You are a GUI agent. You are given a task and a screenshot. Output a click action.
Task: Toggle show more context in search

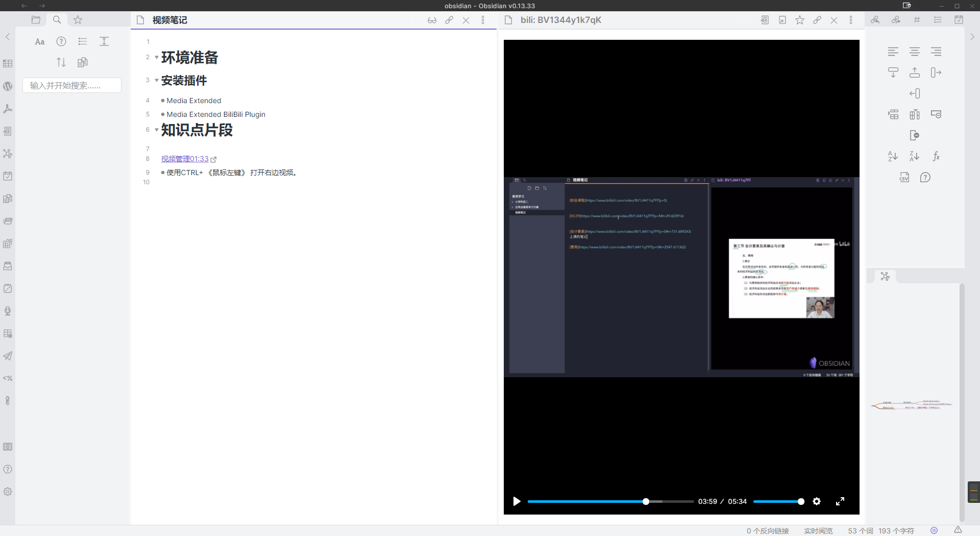click(104, 42)
